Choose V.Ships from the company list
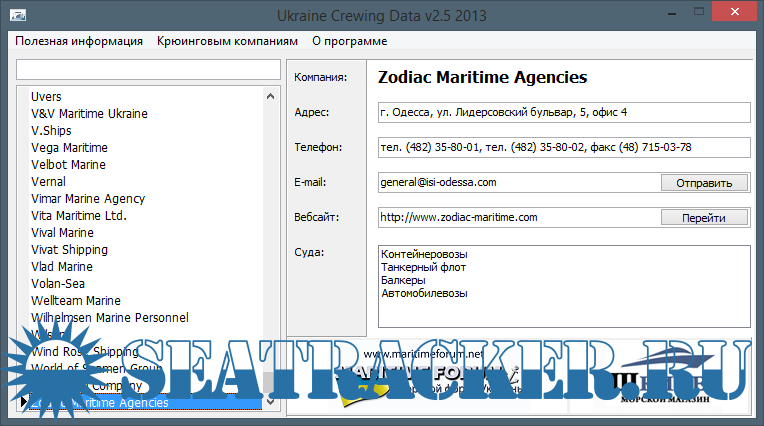The image size is (764, 426). (51, 131)
